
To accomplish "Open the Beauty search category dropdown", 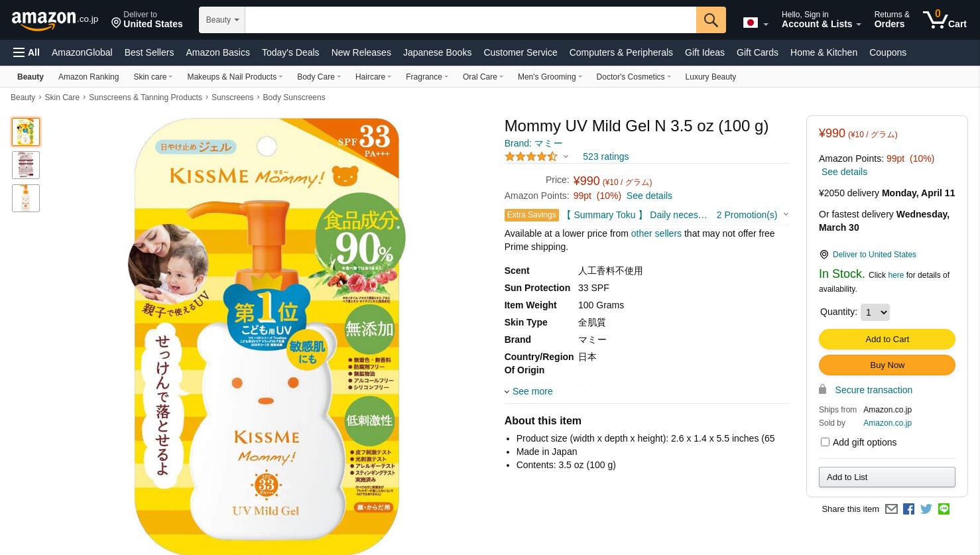I will (222, 20).
